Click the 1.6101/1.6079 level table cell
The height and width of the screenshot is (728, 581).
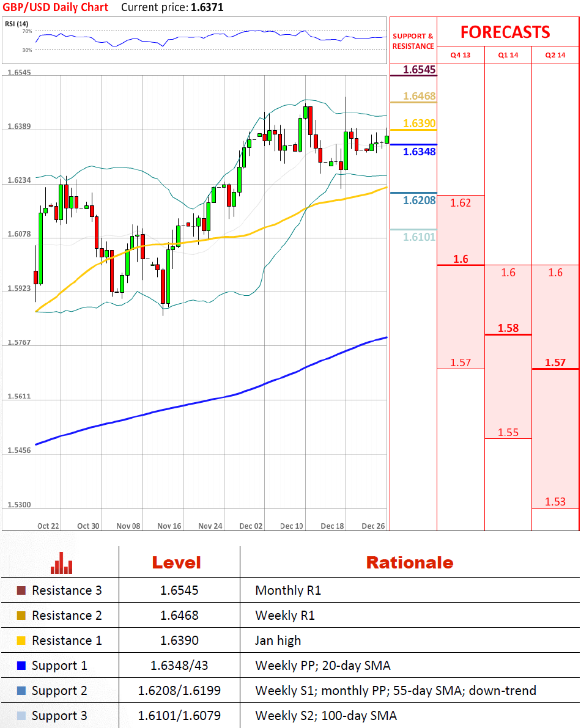coord(179,716)
